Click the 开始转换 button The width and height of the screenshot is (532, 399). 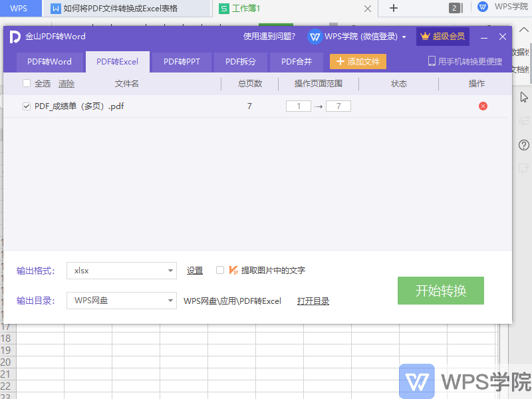coord(441,291)
